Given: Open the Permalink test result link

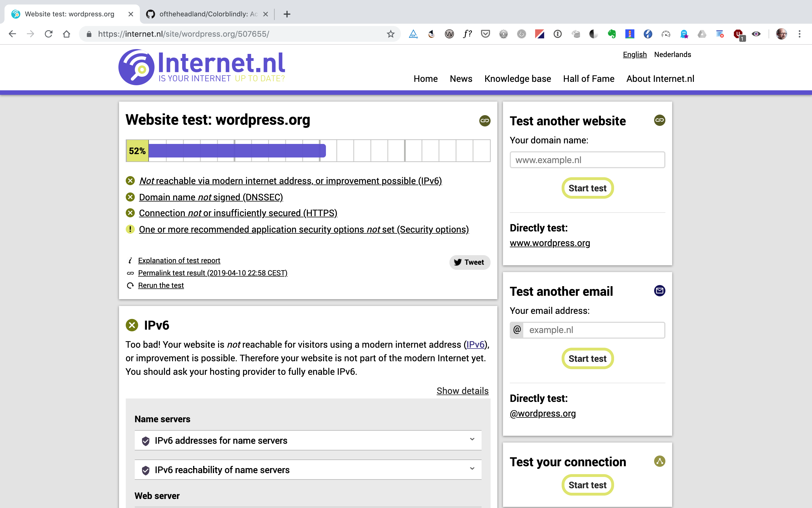Looking at the screenshot, I should (x=212, y=273).
